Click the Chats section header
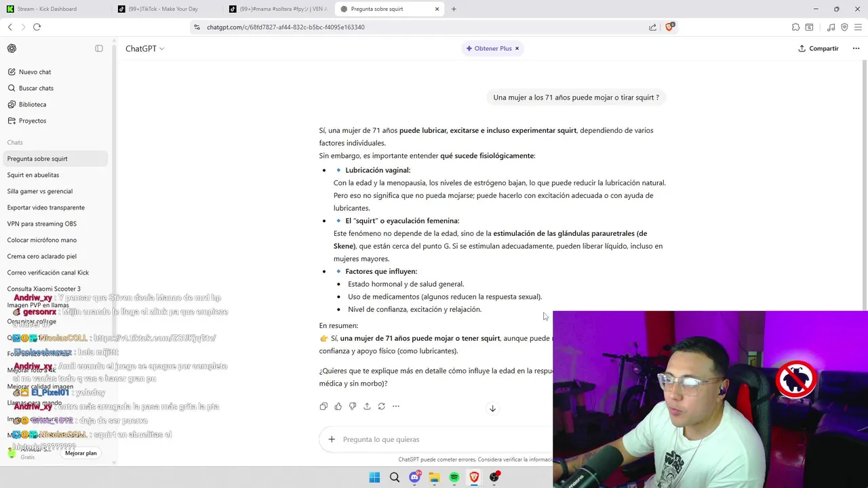This screenshot has height=488, width=868. pos(15,142)
